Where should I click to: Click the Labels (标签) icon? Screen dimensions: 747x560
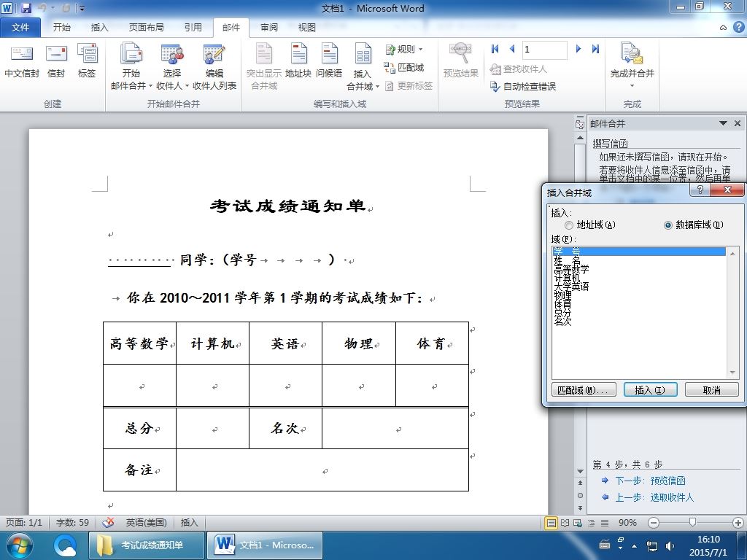click(x=88, y=62)
